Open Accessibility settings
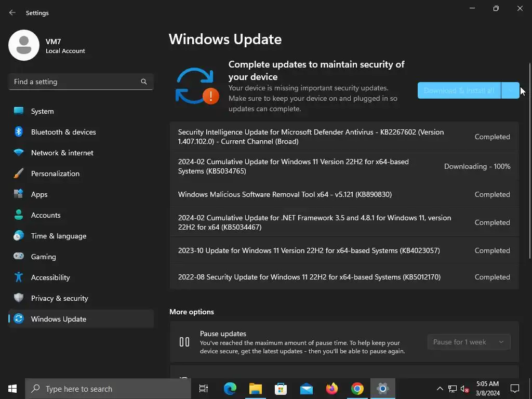This screenshot has width=532, height=399. click(x=81, y=277)
